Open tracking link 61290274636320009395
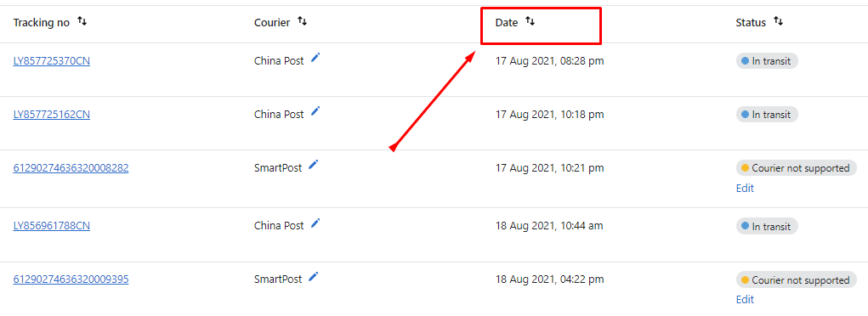Image resolution: width=868 pixels, height=316 pixels. click(71, 279)
